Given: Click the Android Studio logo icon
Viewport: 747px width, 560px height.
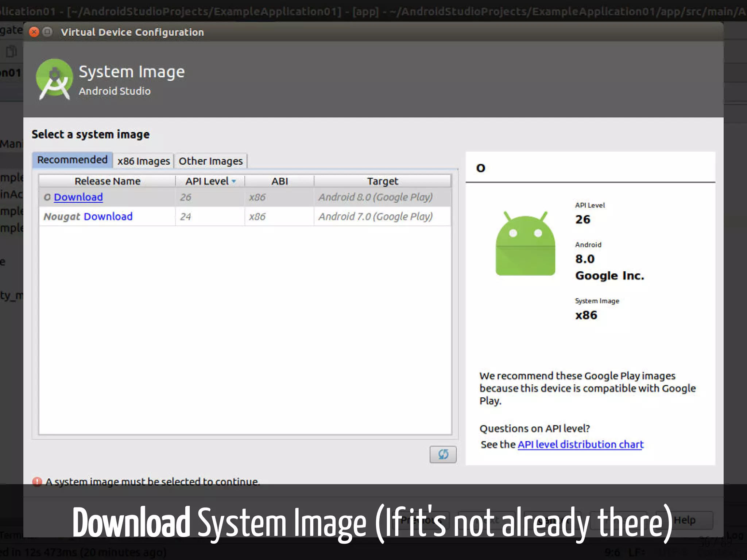Looking at the screenshot, I should [54, 79].
